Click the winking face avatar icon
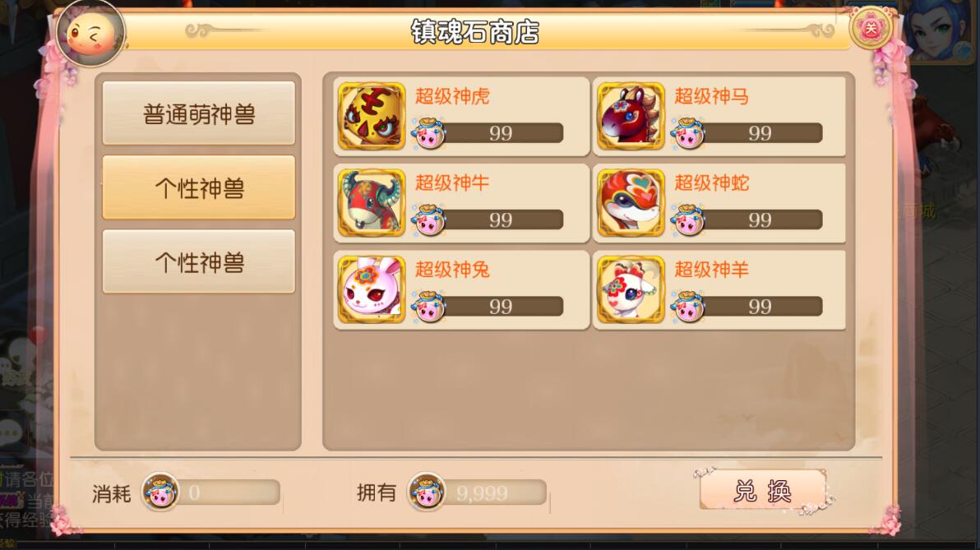Screen dimensions: 980x550 pos(90,34)
